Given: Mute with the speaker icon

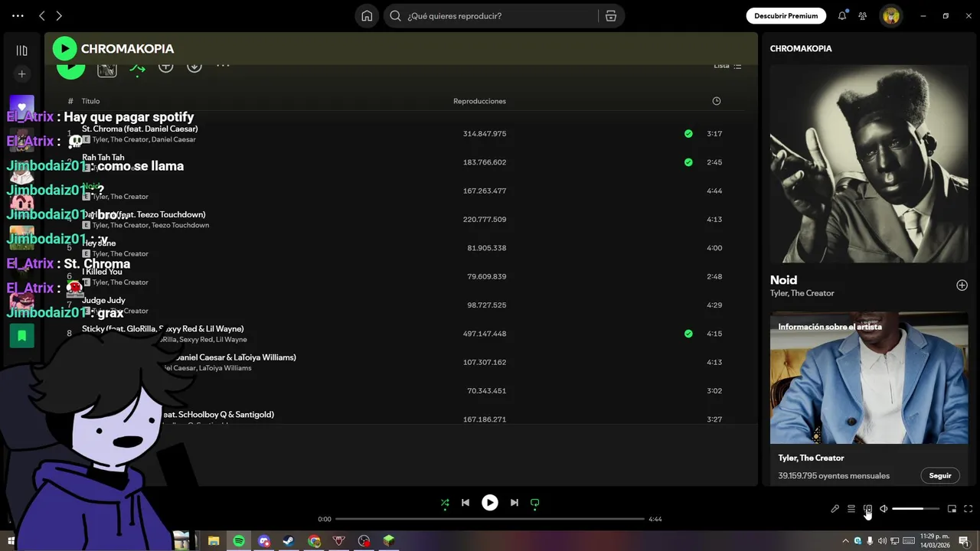Looking at the screenshot, I should [884, 509].
